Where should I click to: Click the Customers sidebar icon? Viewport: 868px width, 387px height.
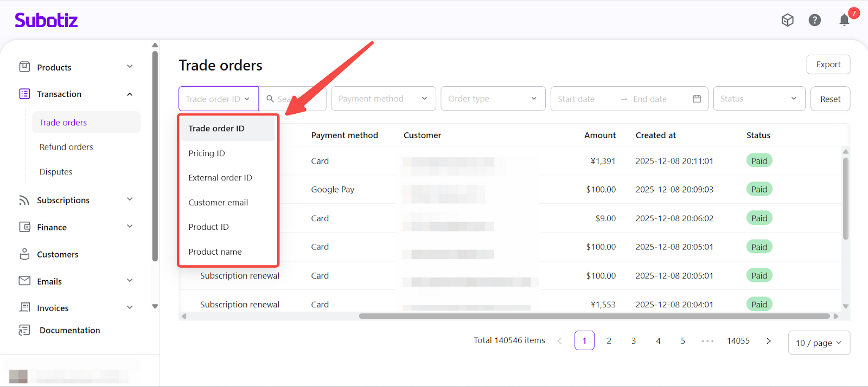pyautogui.click(x=24, y=254)
